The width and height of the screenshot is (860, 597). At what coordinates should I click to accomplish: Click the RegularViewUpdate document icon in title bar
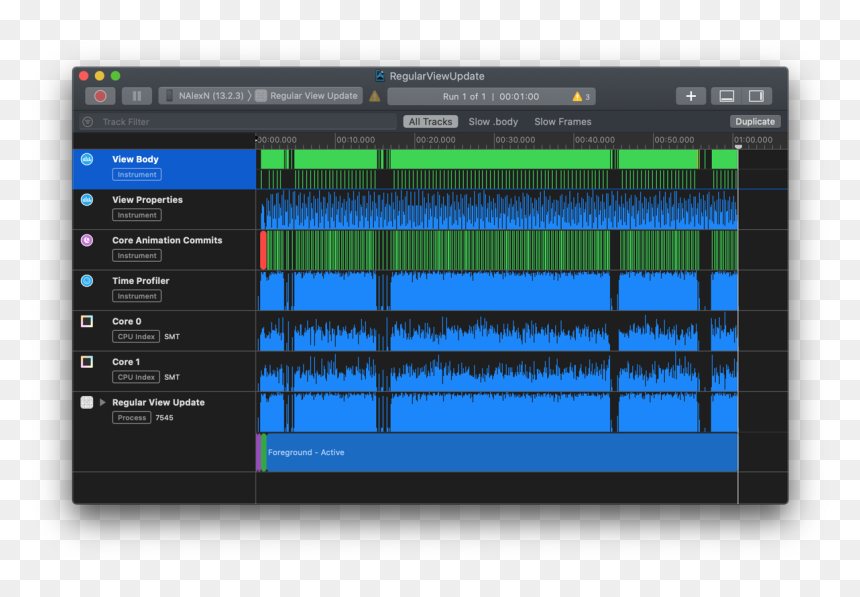[x=380, y=76]
